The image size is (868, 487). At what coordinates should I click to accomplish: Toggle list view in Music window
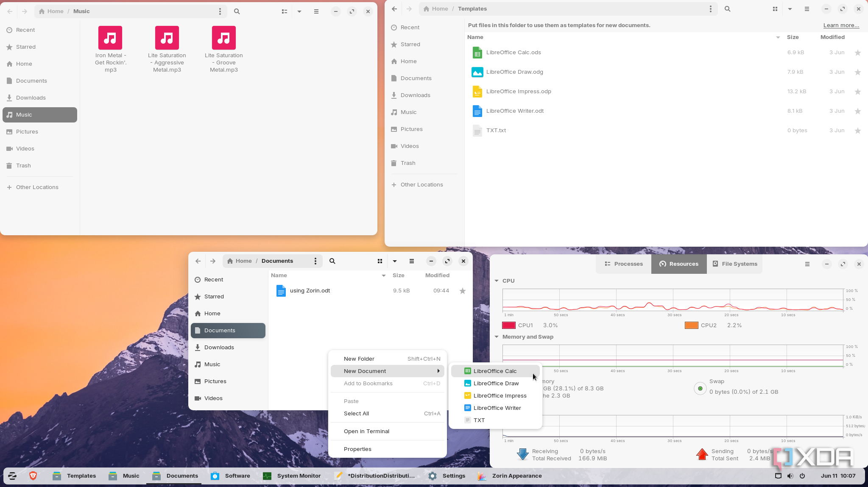coord(285,11)
